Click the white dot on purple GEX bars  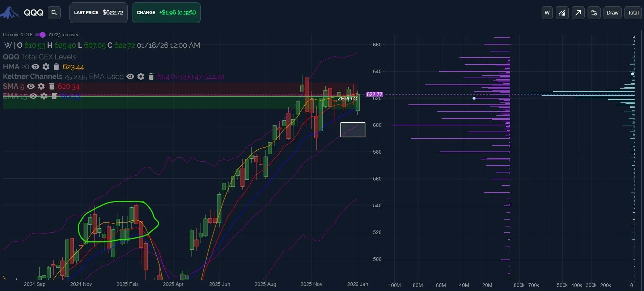pyautogui.click(x=474, y=98)
